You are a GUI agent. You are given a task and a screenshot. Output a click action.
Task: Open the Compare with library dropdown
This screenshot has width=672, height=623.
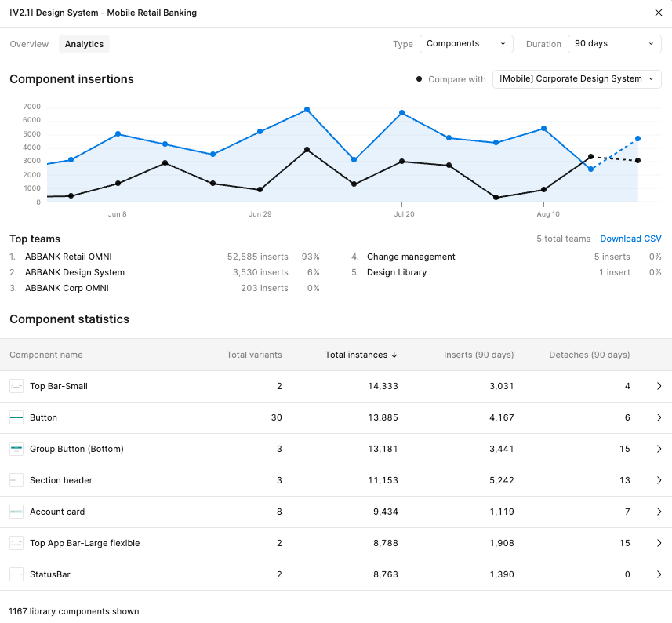pyautogui.click(x=576, y=79)
